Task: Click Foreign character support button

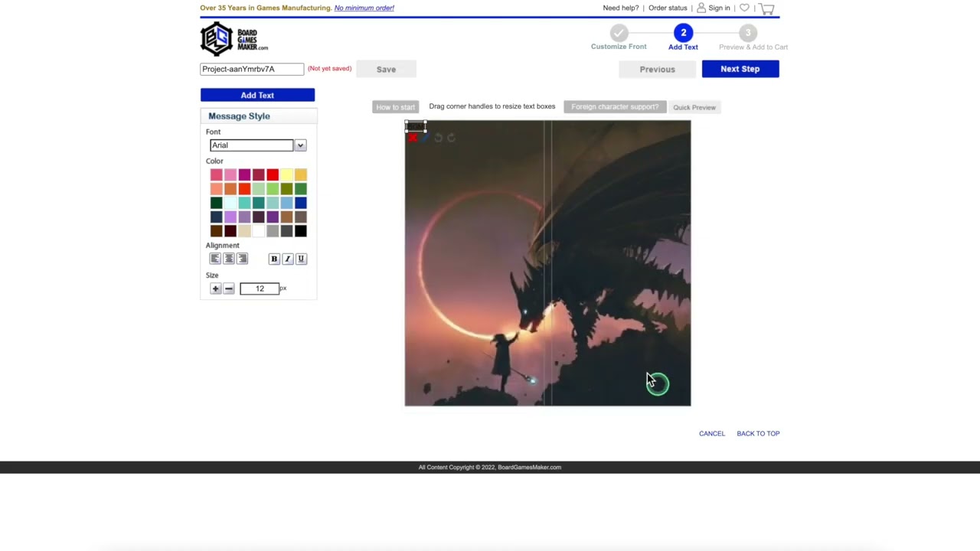Action: pyautogui.click(x=615, y=107)
